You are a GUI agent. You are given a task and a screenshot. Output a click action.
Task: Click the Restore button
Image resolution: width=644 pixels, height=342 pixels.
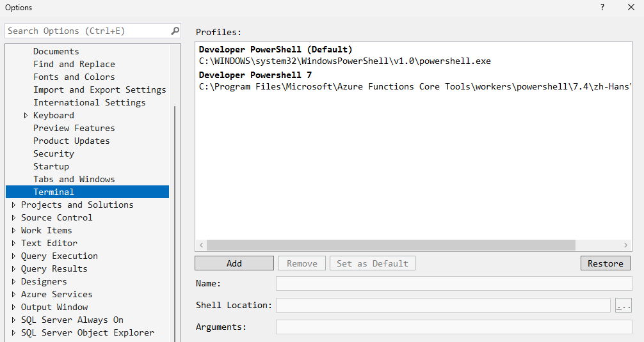click(x=605, y=263)
